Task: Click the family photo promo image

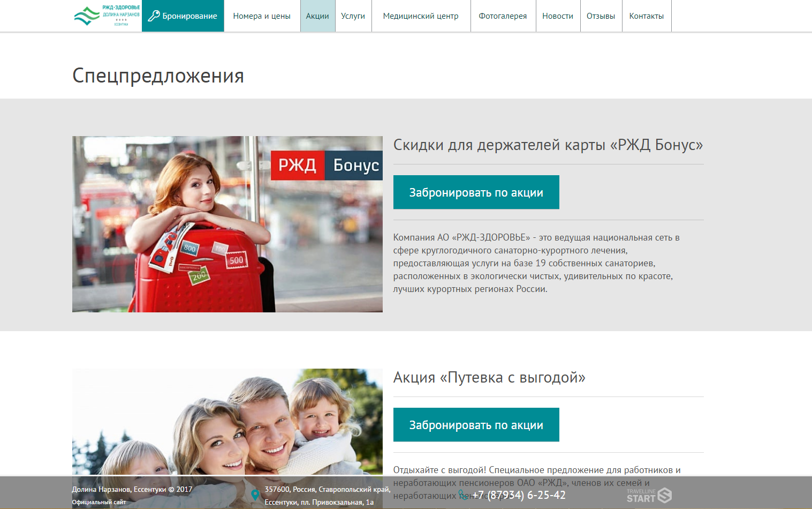Action: click(x=227, y=422)
